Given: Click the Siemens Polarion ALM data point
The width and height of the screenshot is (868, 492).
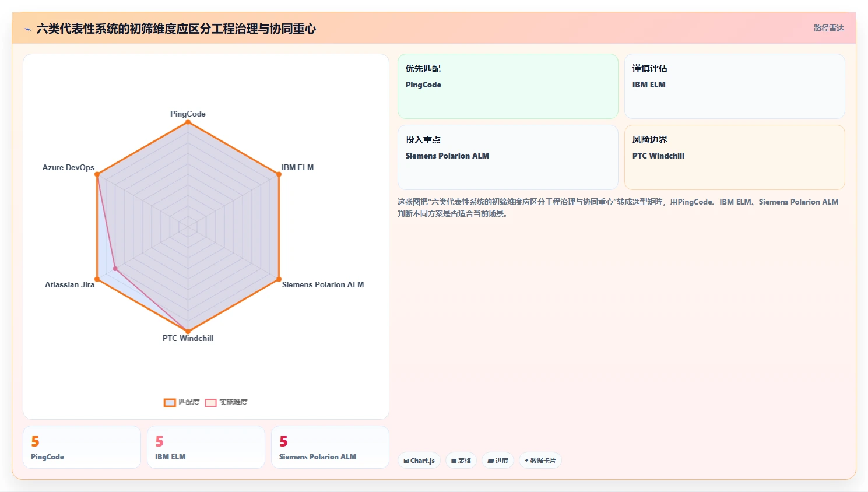Looking at the screenshot, I should 279,279.
